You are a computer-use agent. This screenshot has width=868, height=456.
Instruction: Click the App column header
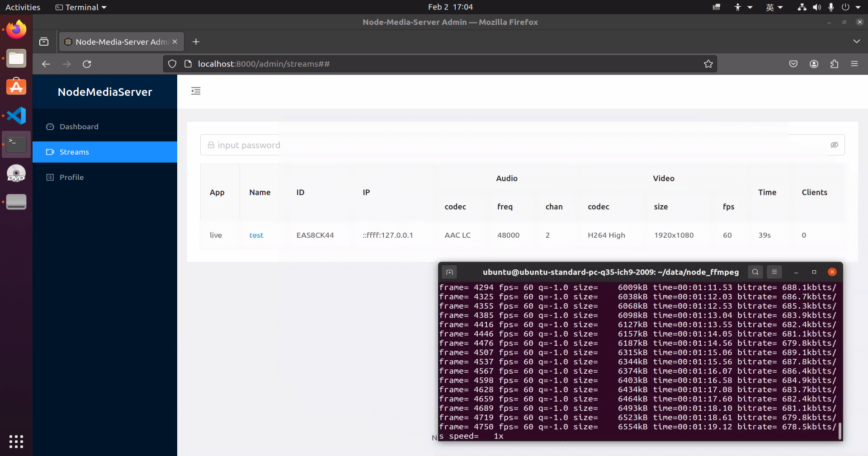tap(217, 193)
